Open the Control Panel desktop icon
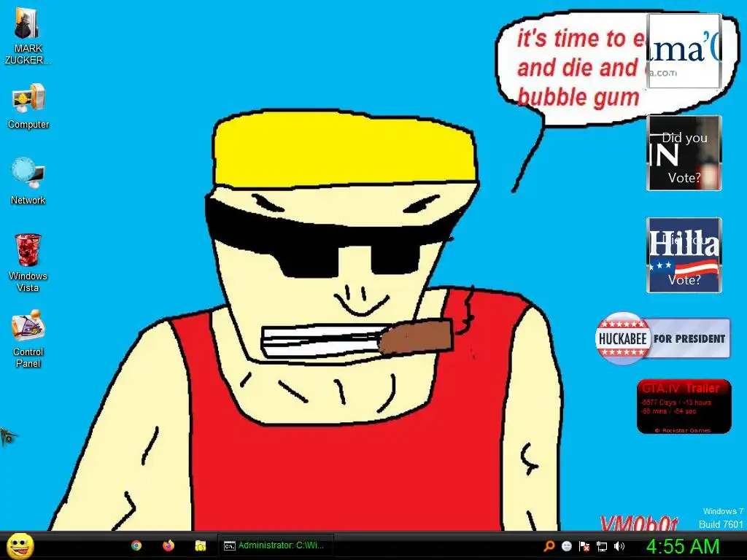 pos(28,338)
